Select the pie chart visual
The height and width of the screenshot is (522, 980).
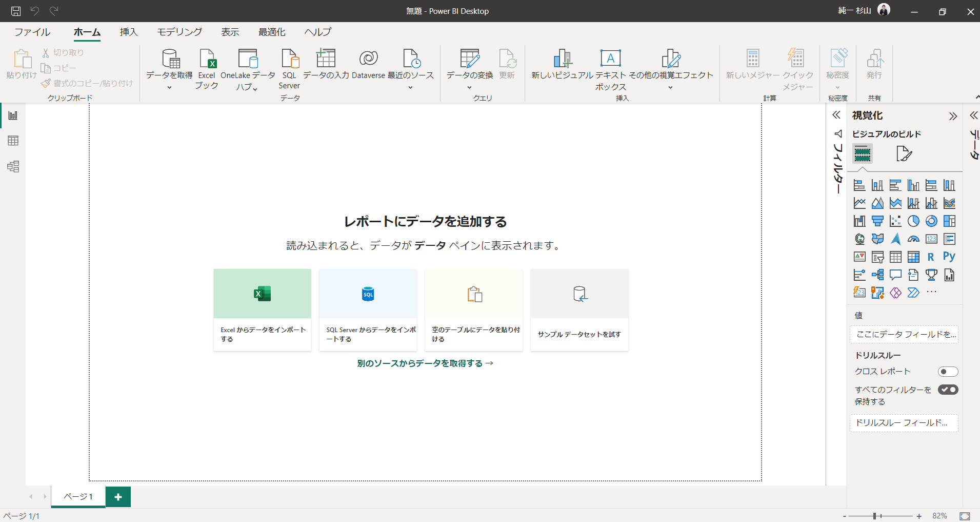913,221
